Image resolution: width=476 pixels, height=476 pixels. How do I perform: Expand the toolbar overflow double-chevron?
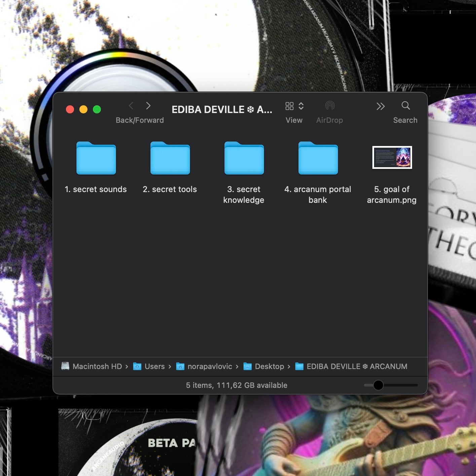click(380, 106)
